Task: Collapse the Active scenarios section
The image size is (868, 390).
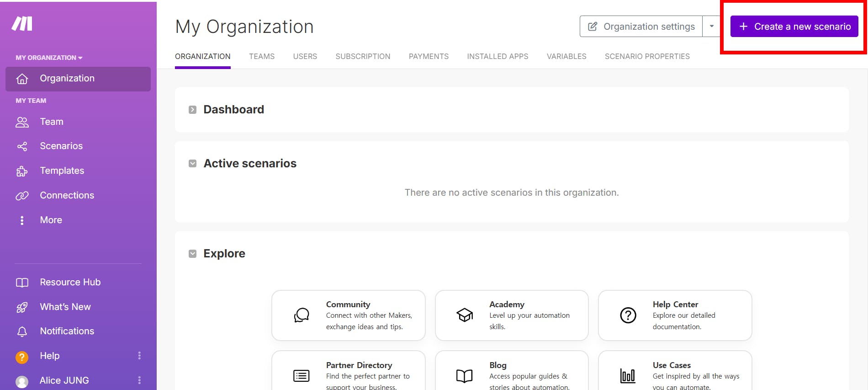Action: coord(193,164)
